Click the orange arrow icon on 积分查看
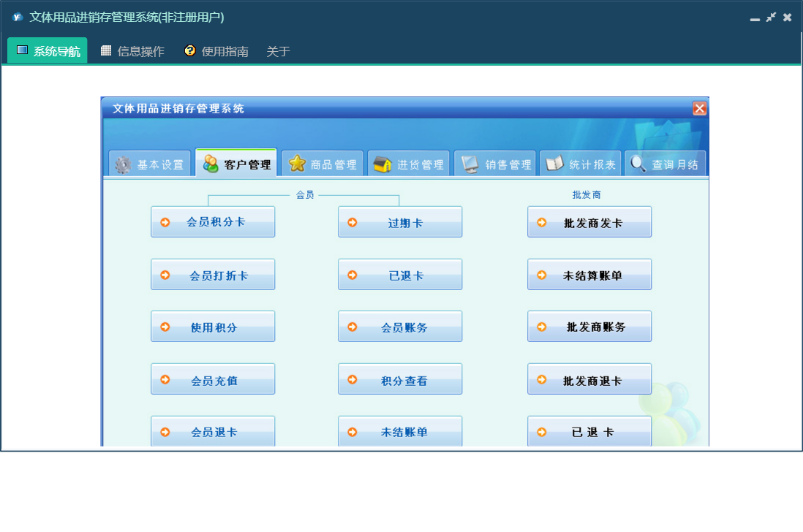This screenshot has width=803, height=532. tap(353, 379)
